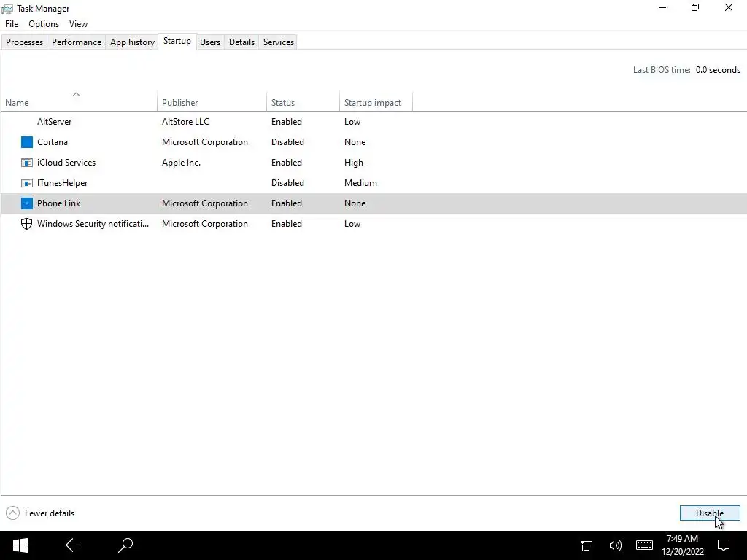Sort by the Status column header

(303, 102)
